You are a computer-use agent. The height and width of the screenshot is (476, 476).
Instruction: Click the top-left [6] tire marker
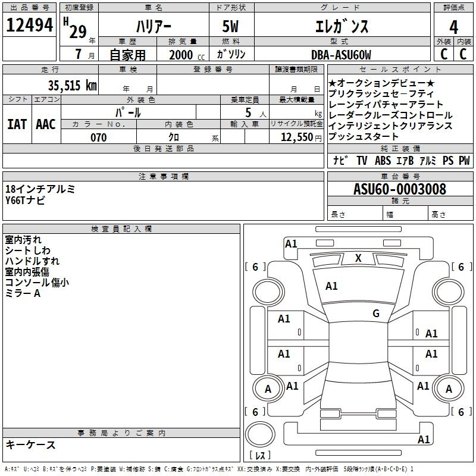click(x=255, y=267)
